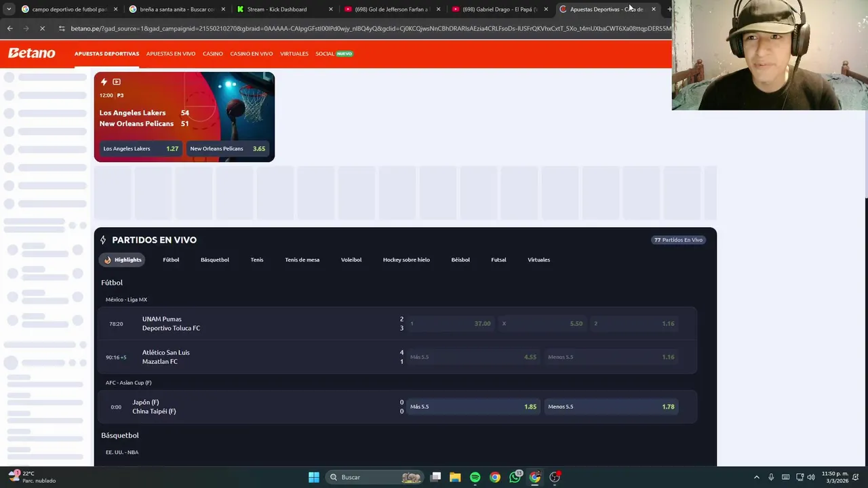Open Lakers vs Pelicans match card

pos(184,117)
